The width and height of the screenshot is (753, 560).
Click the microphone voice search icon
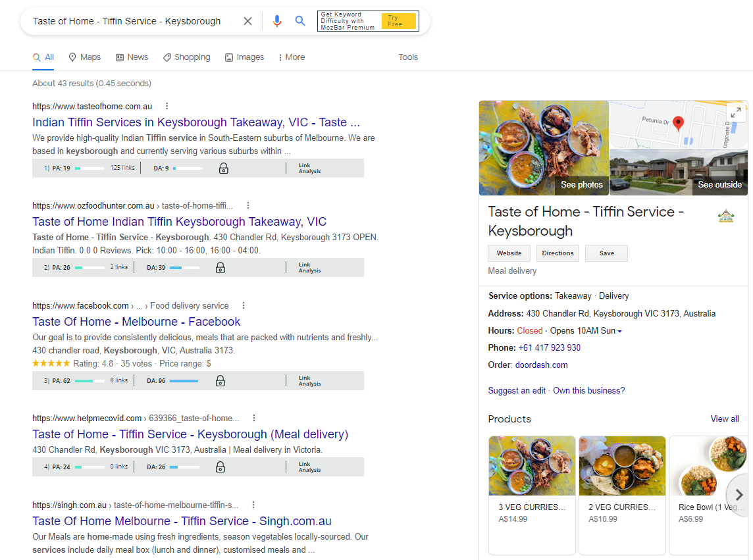pyautogui.click(x=277, y=21)
